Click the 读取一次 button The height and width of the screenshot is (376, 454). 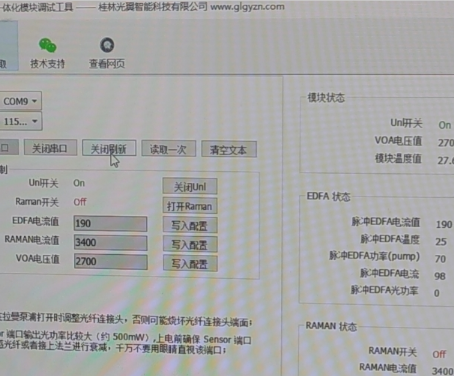pos(168,149)
